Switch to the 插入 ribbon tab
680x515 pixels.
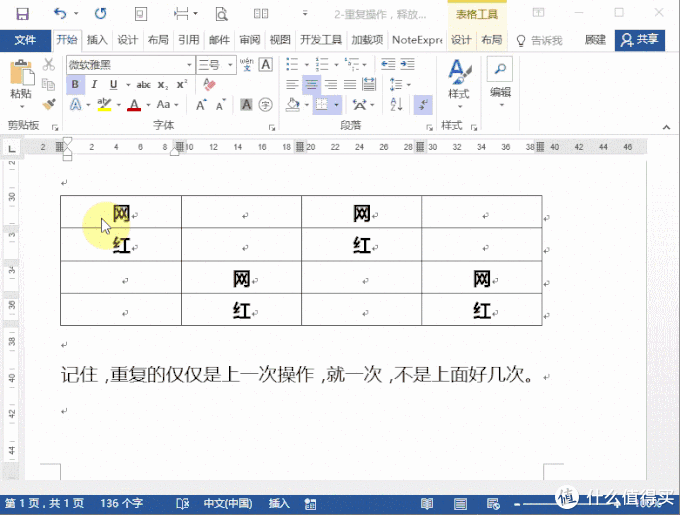[x=97, y=40]
